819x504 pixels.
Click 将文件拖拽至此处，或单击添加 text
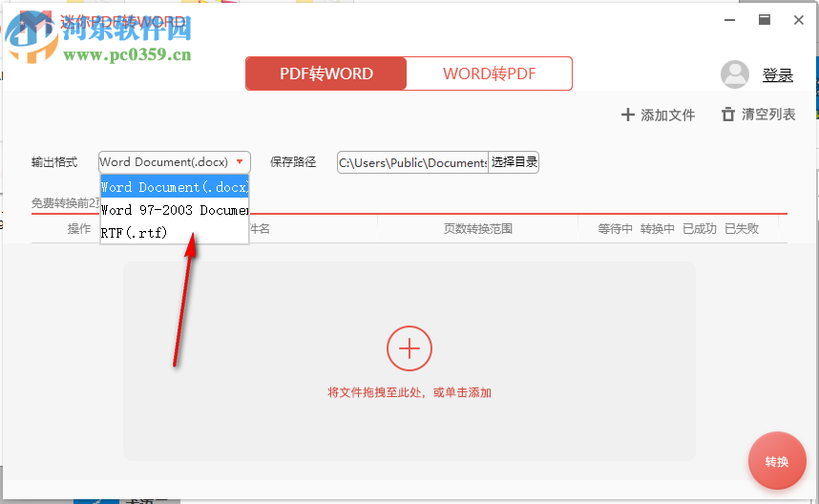click(x=409, y=392)
